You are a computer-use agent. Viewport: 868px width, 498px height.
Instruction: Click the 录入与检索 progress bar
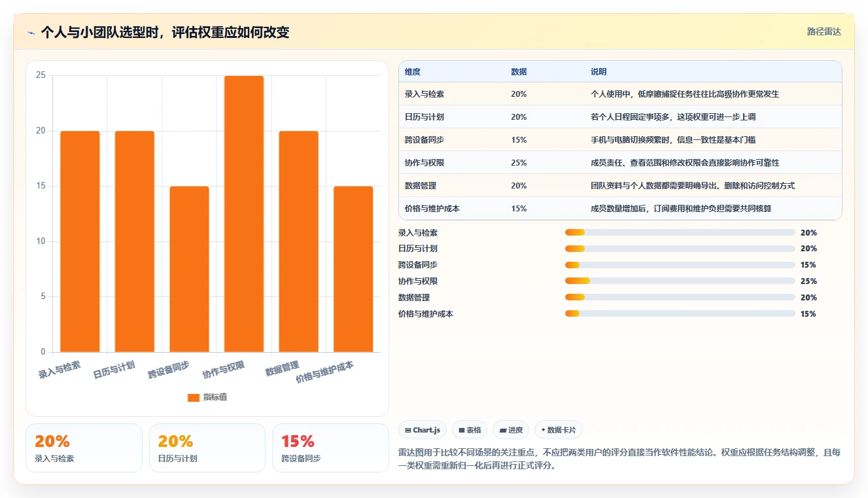point(680,232)
